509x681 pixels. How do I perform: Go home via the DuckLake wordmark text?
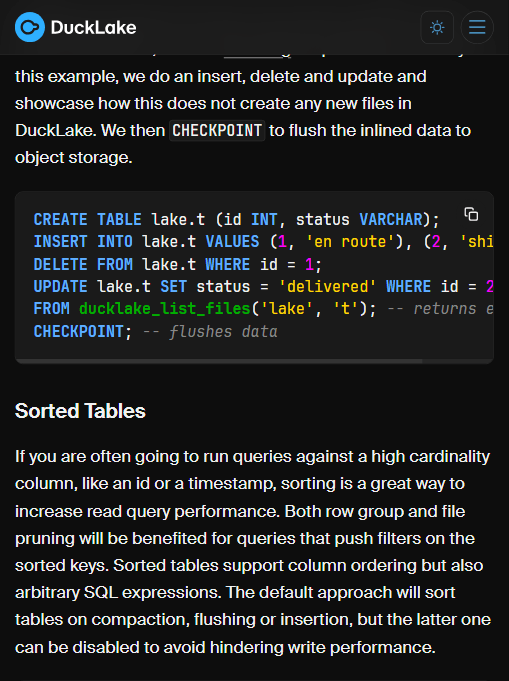(x=93, y=27)
